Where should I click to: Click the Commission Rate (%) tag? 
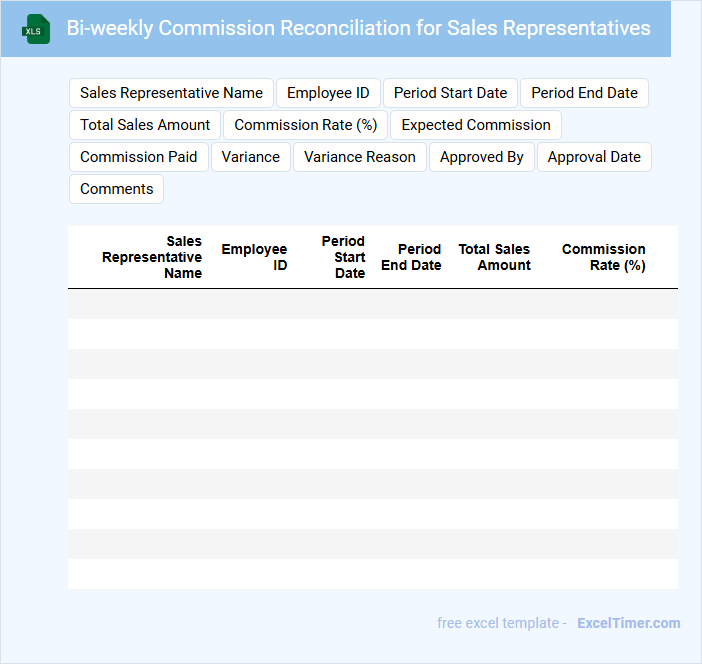click(x=305, y=125)
